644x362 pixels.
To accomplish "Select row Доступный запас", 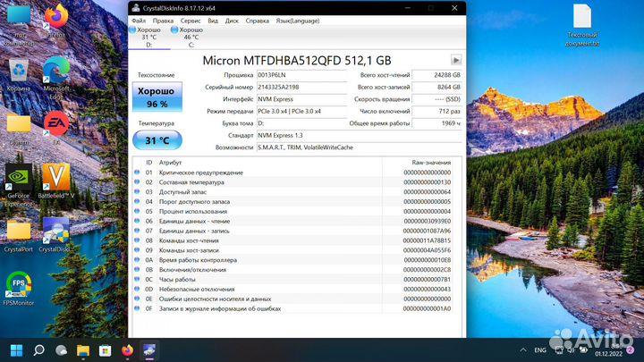I will [x=292, y=192].
